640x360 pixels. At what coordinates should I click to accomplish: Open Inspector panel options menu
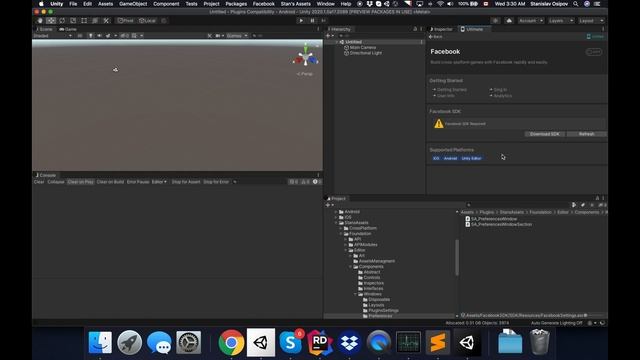[603, 29]
